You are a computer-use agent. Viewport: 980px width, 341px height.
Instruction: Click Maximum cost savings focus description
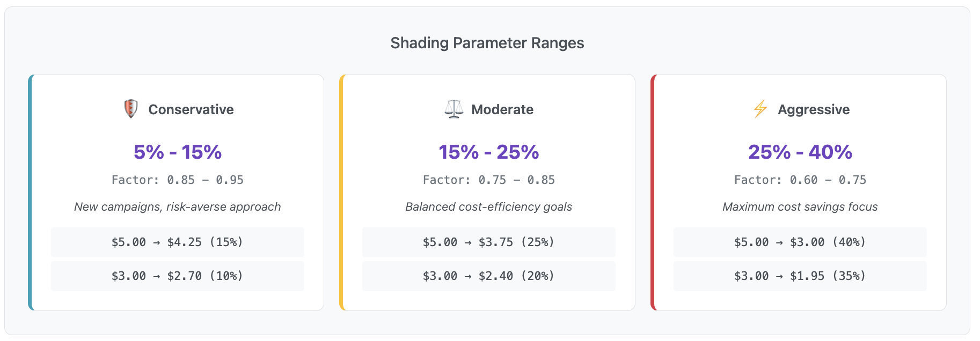[x=800, y=207]
